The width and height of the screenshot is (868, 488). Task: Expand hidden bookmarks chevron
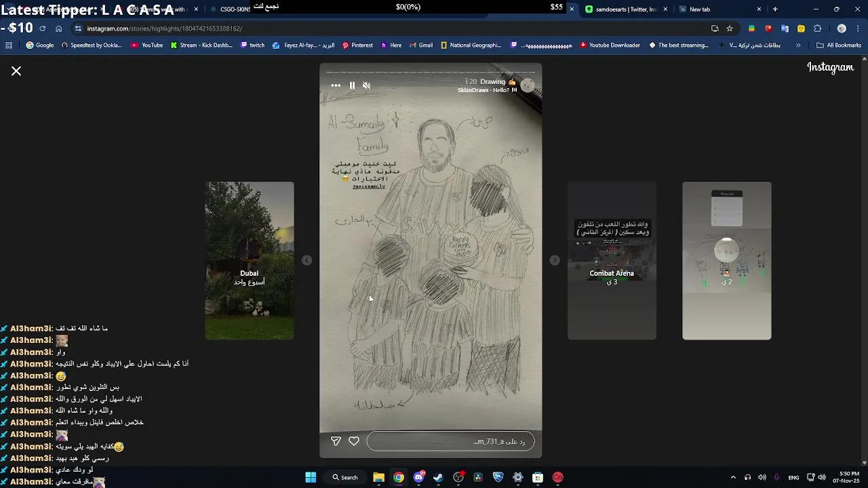pyautogui.click(x=798, y=45)
